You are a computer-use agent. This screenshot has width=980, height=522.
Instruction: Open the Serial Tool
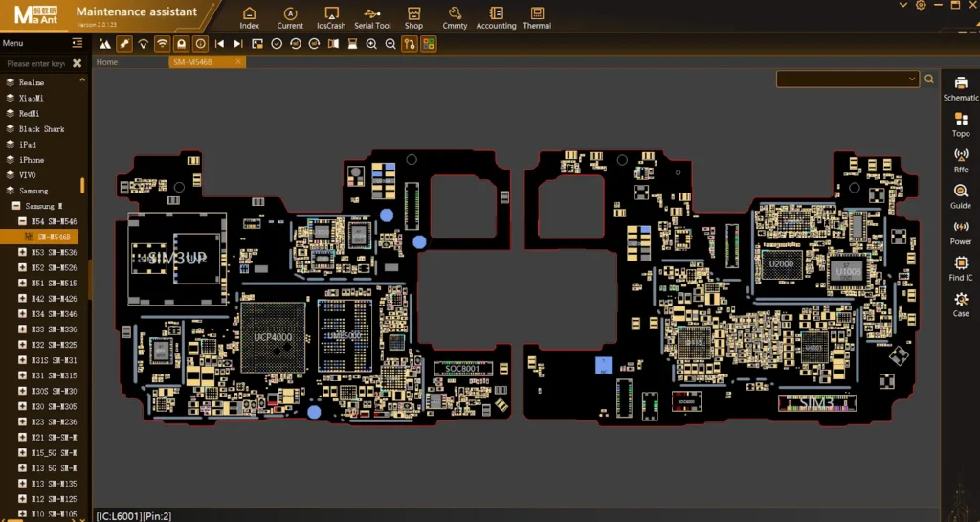[x=372, y=17]
